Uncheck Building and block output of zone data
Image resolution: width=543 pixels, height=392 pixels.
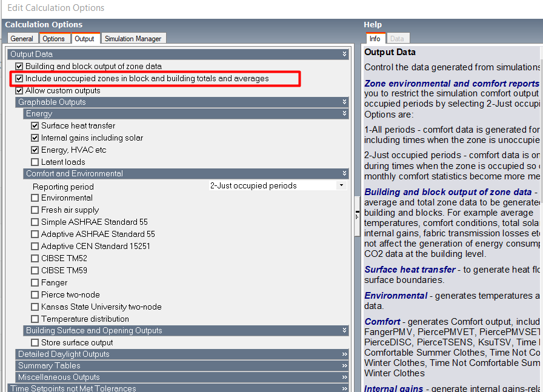pos(19,66)
